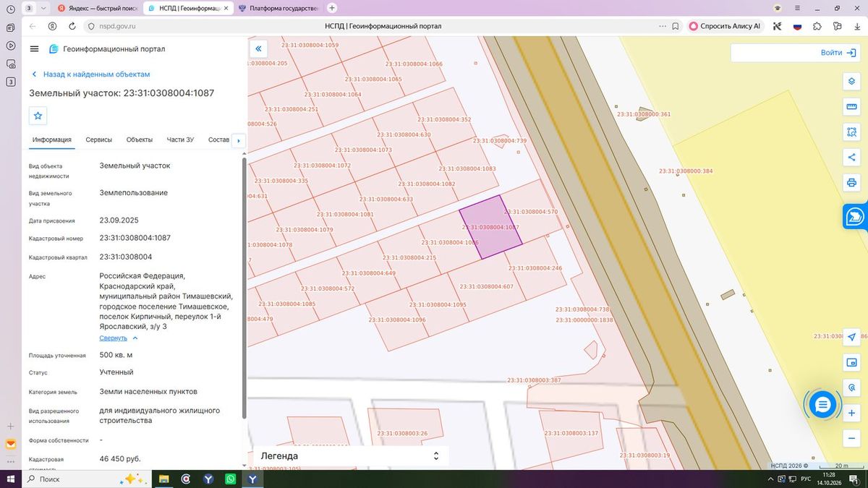The image size is (868, 488).
Task: Open the tab group dropdown arrow
Action: [x=45, y=8]
